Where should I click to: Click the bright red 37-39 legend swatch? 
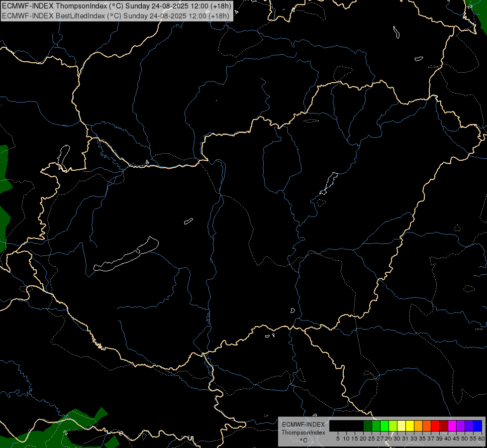(x=435, y=426)
